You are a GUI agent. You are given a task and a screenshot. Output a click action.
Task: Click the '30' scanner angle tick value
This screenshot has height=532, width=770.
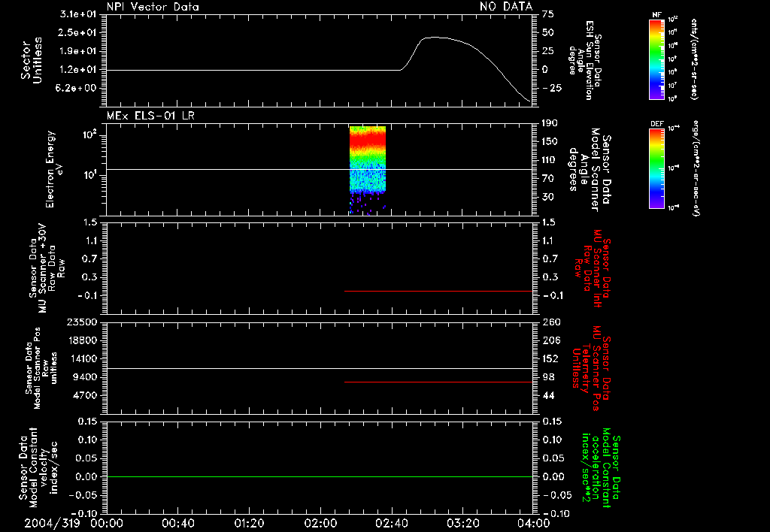pyautogui.click(x=548, y=197)
